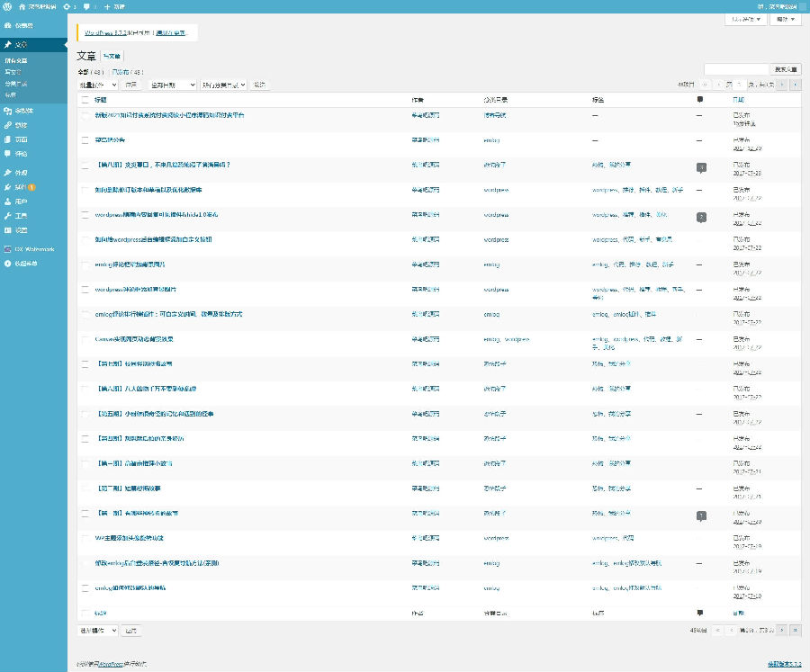Open the post titled with 'Canvas'
The height and width of the screenshot is (672, 810).
point(134,339)
